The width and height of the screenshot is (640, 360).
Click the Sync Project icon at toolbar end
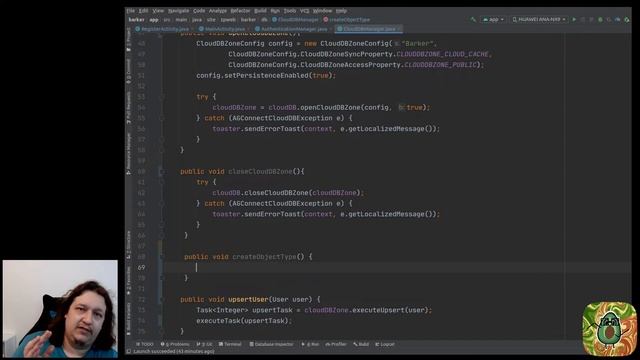[x=627, y=20]
